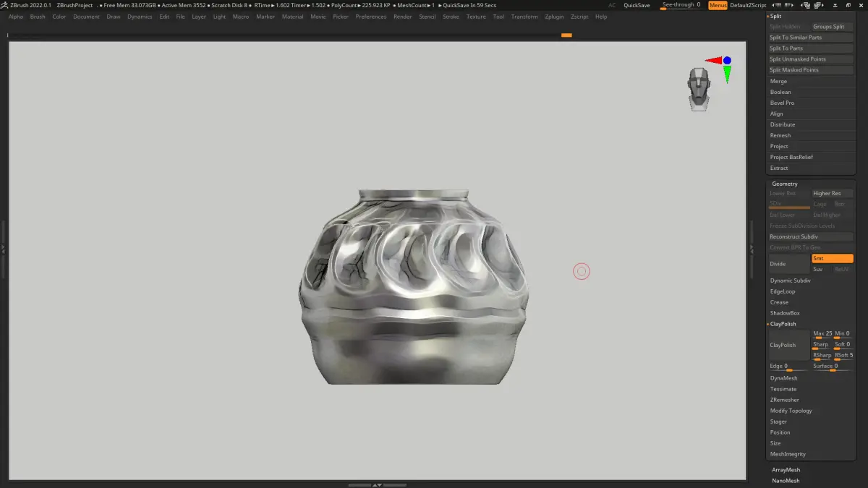Click the Surface 0 slider
This screenshot has width=868, height=488.
(833, 367)
